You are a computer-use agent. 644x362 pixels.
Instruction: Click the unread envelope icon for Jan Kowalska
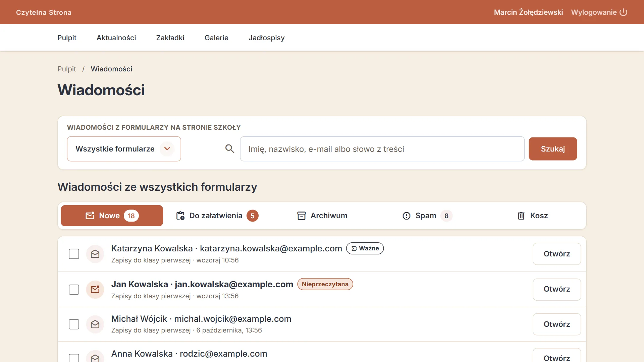click(95, 290)
